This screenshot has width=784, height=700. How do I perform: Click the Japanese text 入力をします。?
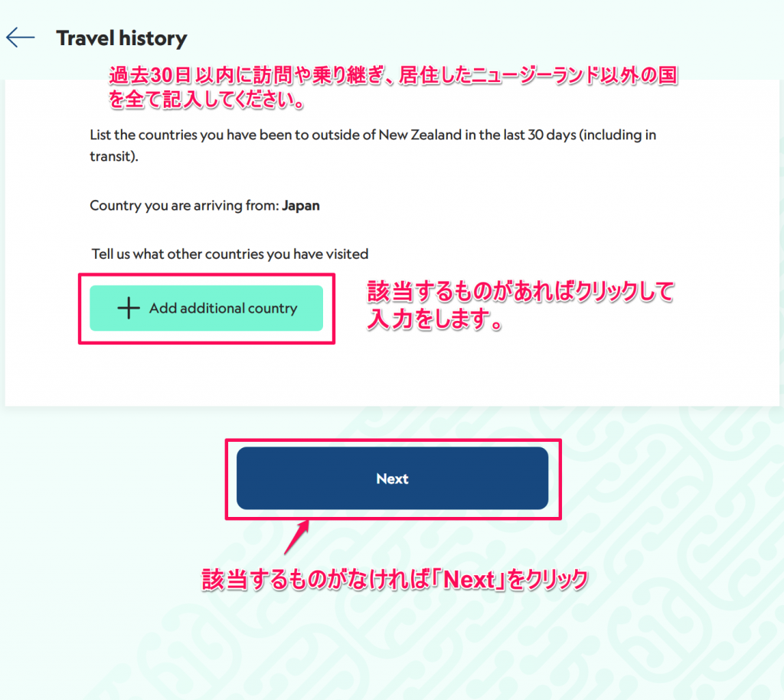435,319
